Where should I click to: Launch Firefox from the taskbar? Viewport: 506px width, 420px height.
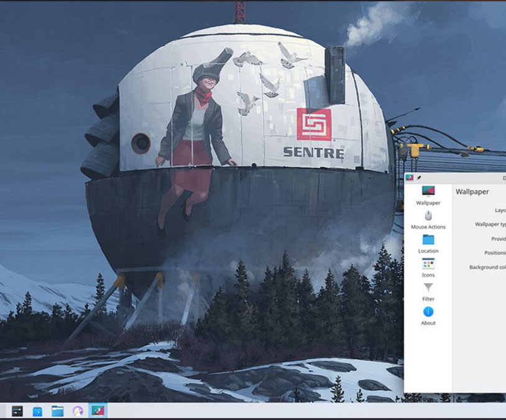click(x=76, y=411)
